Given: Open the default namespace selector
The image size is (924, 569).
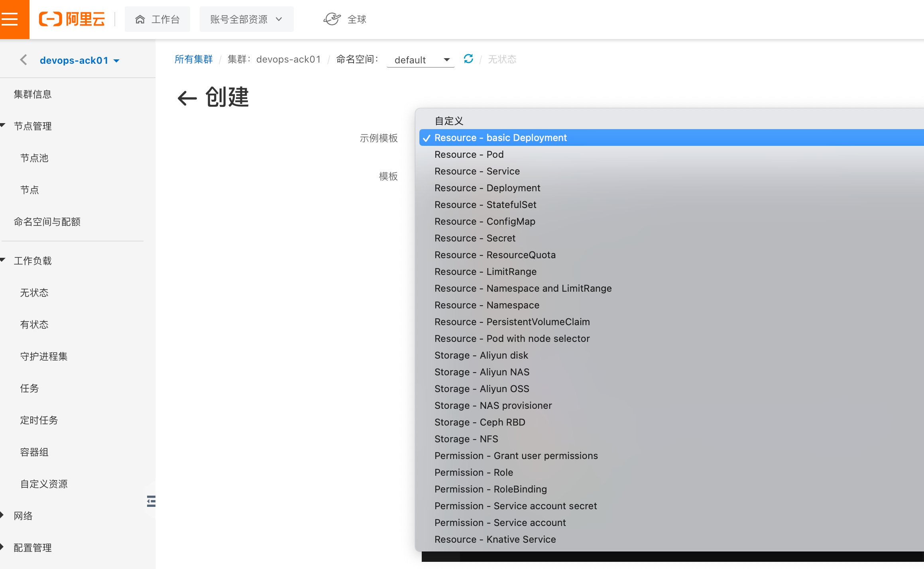Looking at the screenshot, I should (x=421, y=60).
